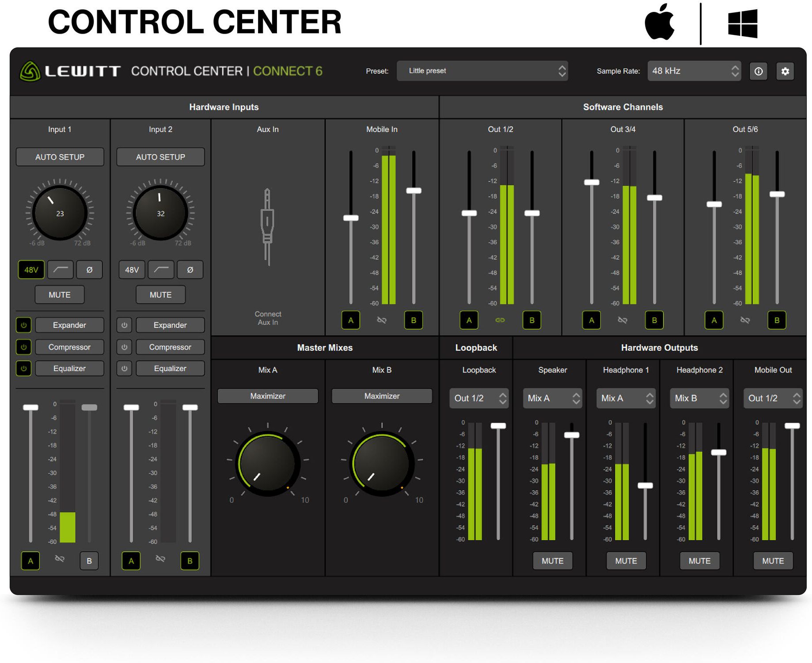Enable the Input 2 Compressor power icon
Screen dimensions: 812x663
pyautogui.click(x=125, y=347)
